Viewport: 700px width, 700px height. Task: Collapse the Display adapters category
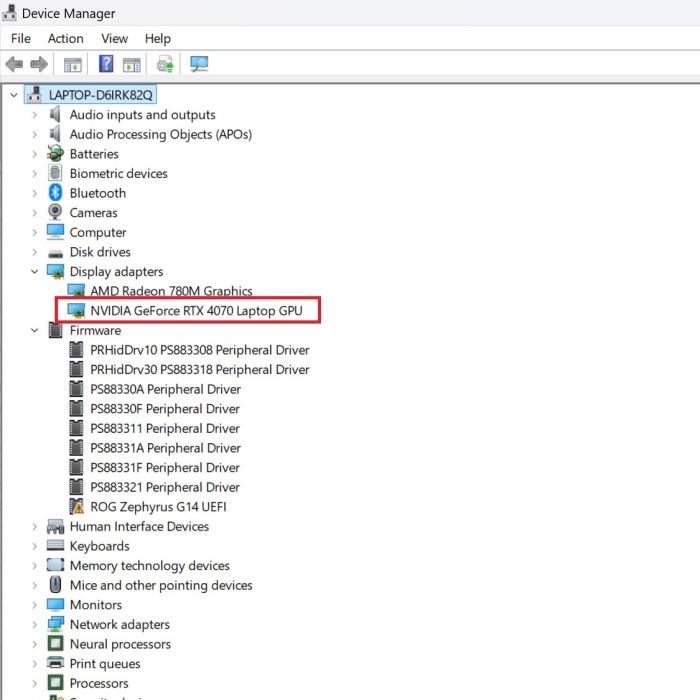click(35, 272)
